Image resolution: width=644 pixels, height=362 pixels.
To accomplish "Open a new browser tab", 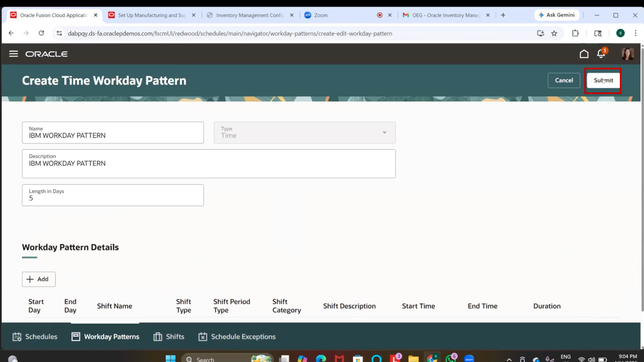I will pyautogui.click(x=503, y=15).
